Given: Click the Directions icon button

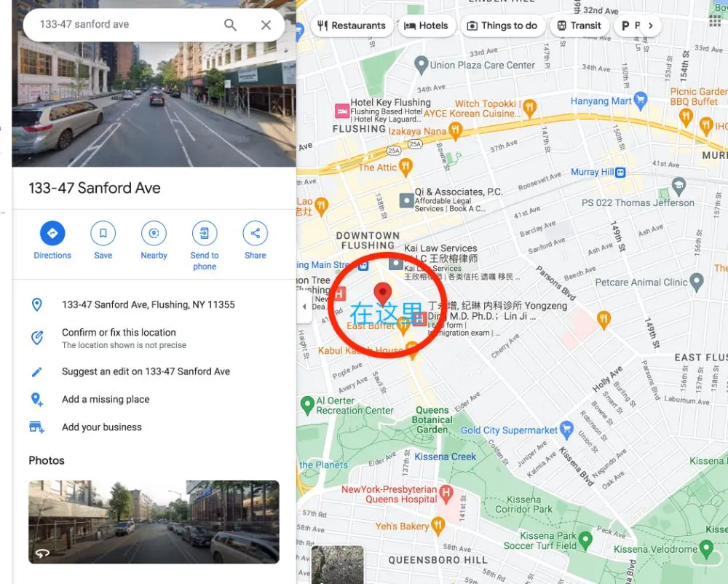Looking at the screenshot, I should coord(52,233).
